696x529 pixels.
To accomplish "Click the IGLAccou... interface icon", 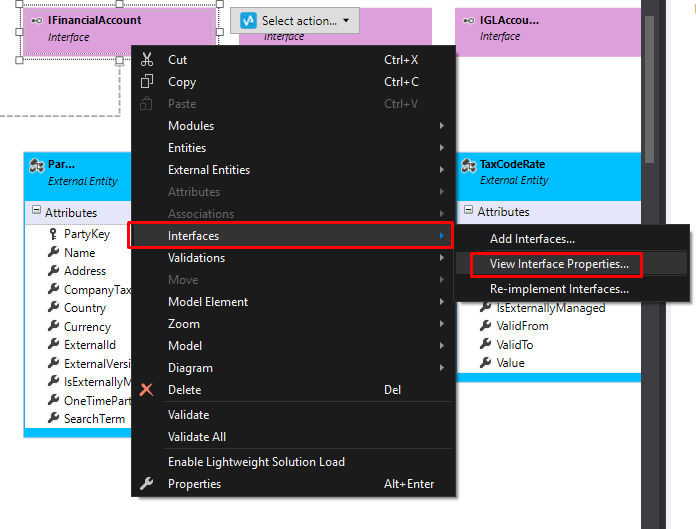I will (469, 20).
